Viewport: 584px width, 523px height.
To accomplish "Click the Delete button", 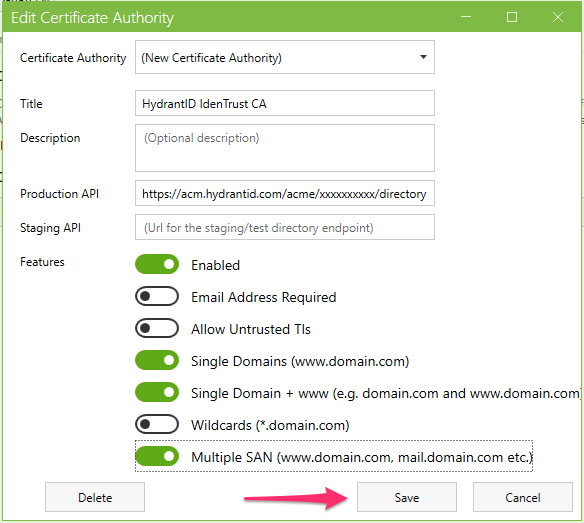I will point(95,497).
